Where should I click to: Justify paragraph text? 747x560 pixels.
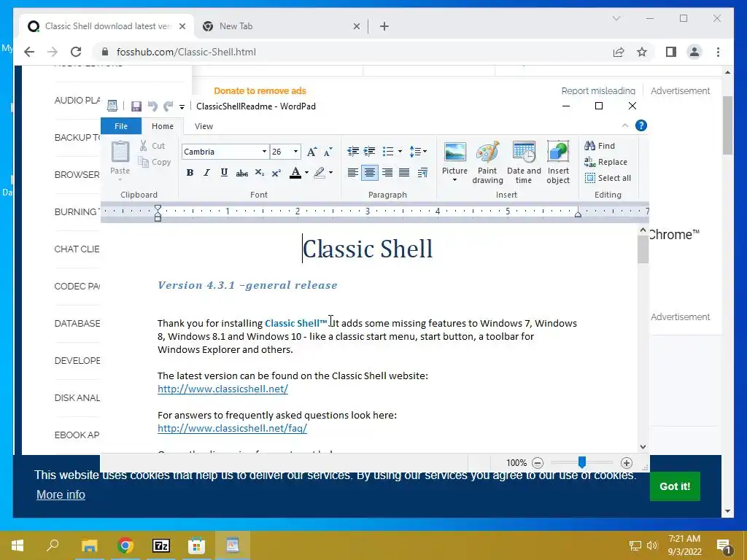[404, 172]
